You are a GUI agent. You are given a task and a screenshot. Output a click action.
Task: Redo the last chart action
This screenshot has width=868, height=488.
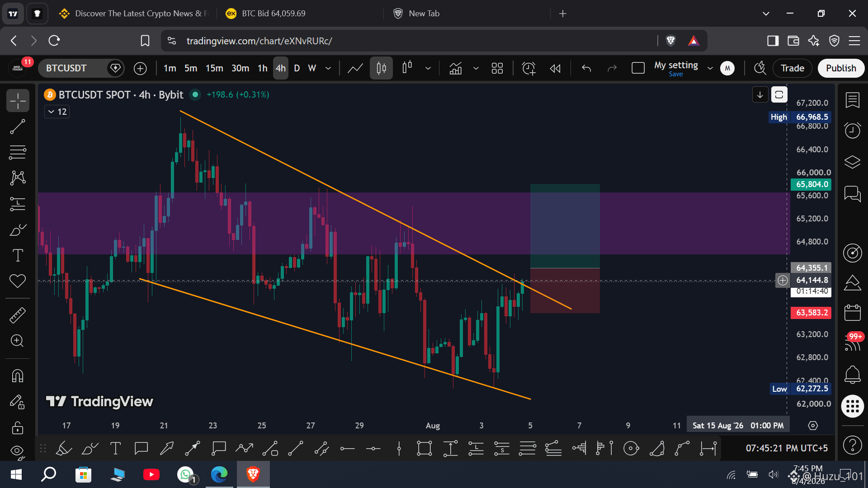coord(612,68)
